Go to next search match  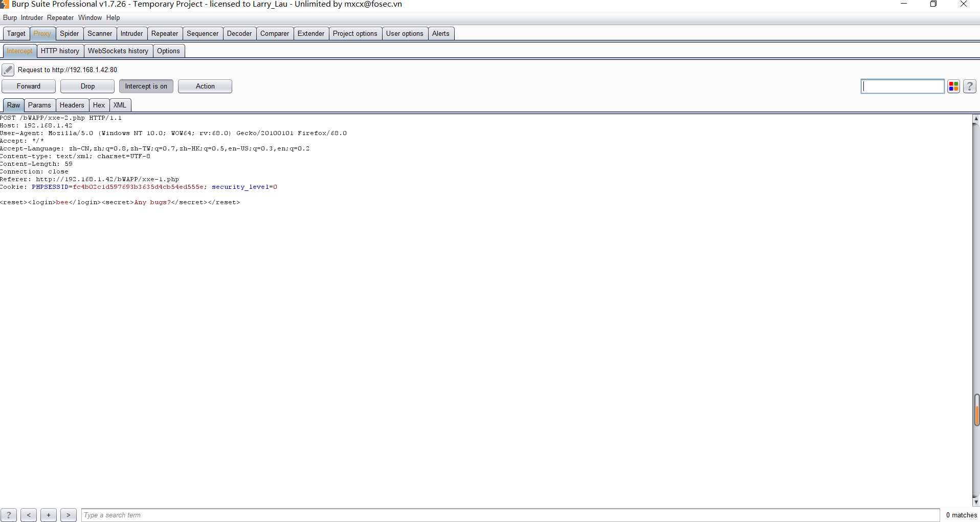69,515
